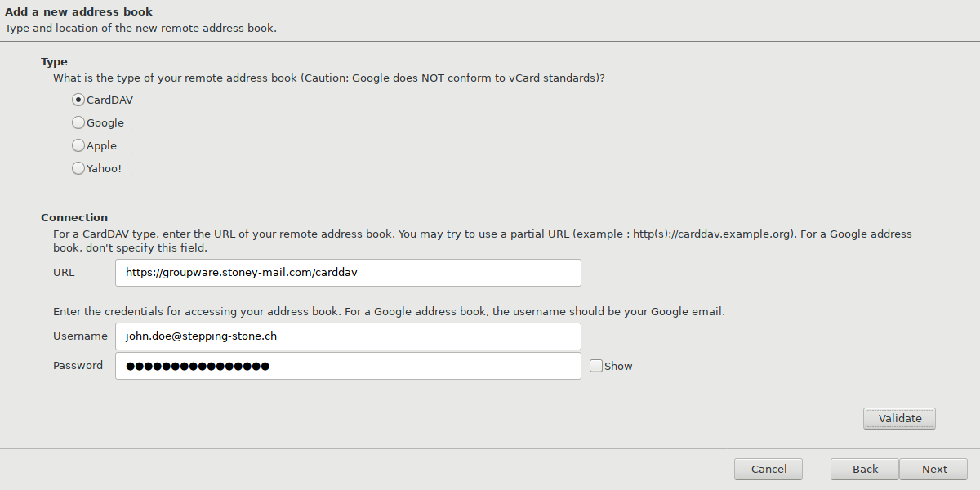Click the bold Type section heading
The image size is (980, 490).
tap(54, 62)
